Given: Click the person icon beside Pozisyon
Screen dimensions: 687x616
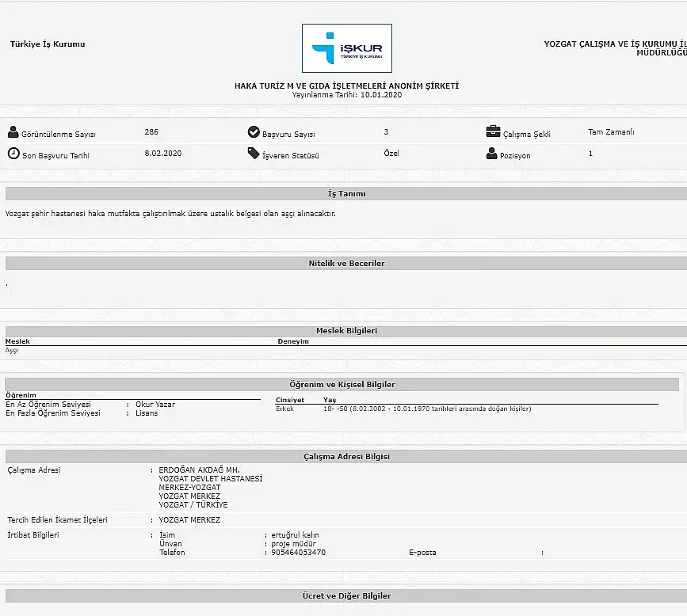Looking at the screenshot, I should (x=491, y=154).
